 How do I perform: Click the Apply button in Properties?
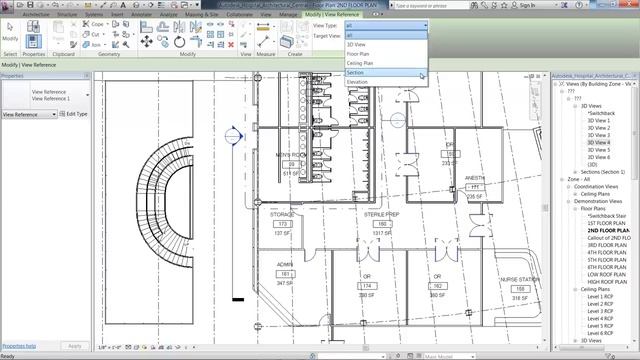coord(75,346)
